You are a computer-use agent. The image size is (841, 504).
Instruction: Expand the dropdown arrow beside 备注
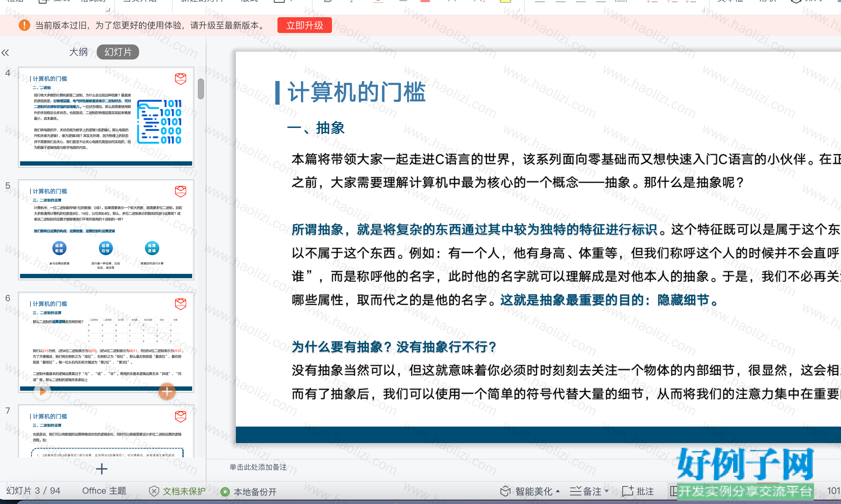607,491
